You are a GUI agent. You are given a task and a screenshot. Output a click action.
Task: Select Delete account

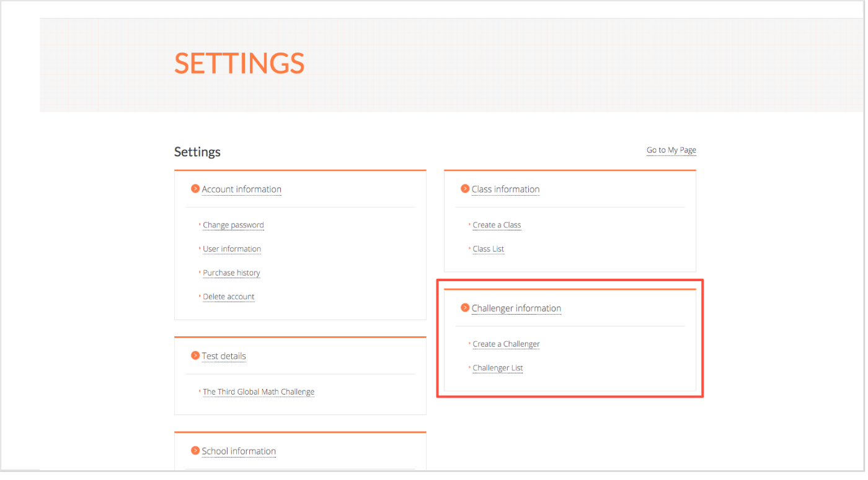pyautogui.click(x=229, y=297)
